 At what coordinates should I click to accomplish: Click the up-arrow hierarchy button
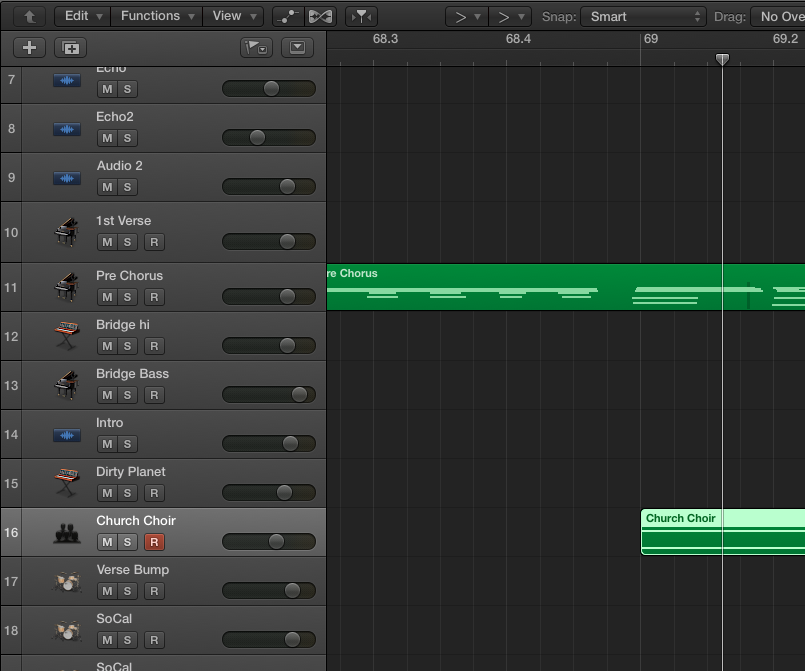tap(29, 17)
